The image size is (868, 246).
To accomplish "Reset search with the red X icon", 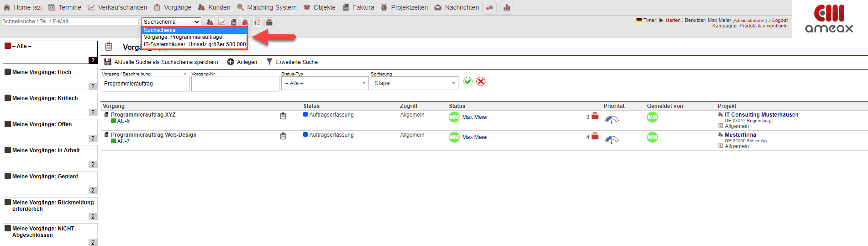I will click(x=481, y=81).
